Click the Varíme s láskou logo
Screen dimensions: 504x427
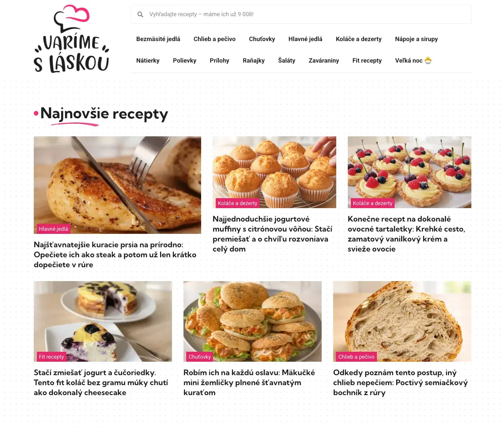click(72, 39)
